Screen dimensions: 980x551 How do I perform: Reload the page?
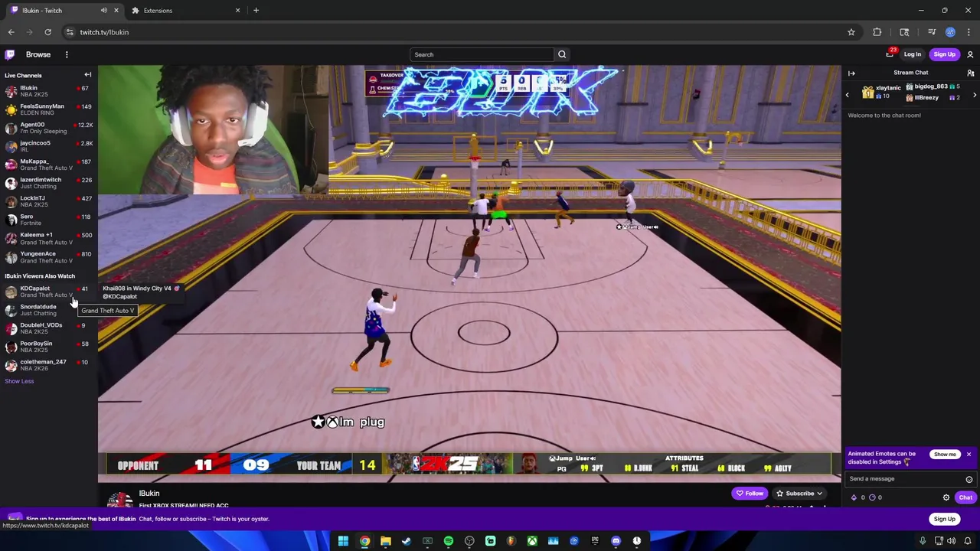tap(47, 32)
